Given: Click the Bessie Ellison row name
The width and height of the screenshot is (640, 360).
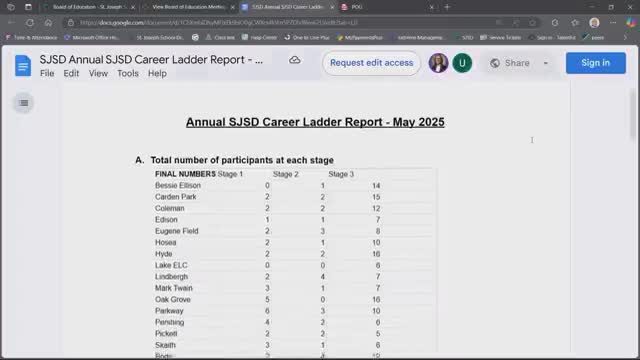Looking at the screenshot, I should (x=178, y=185).
